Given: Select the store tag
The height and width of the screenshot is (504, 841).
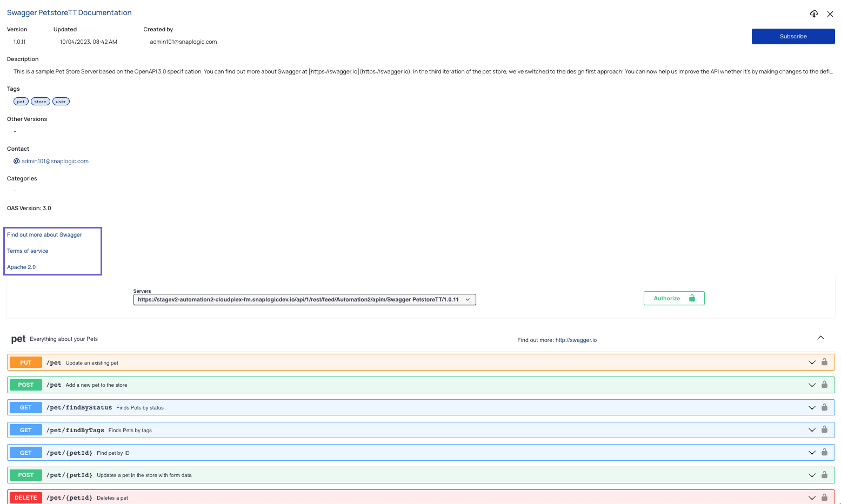Looking at the screenshot, I should pyautogui.click(x=41, y=102).
